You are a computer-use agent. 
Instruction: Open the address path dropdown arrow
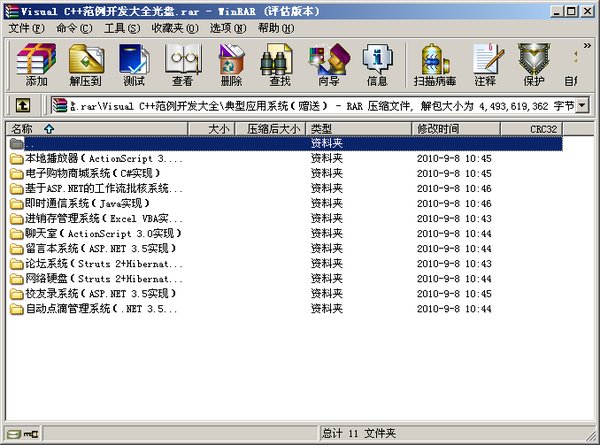pyautogui.click(x=582, y=105)
